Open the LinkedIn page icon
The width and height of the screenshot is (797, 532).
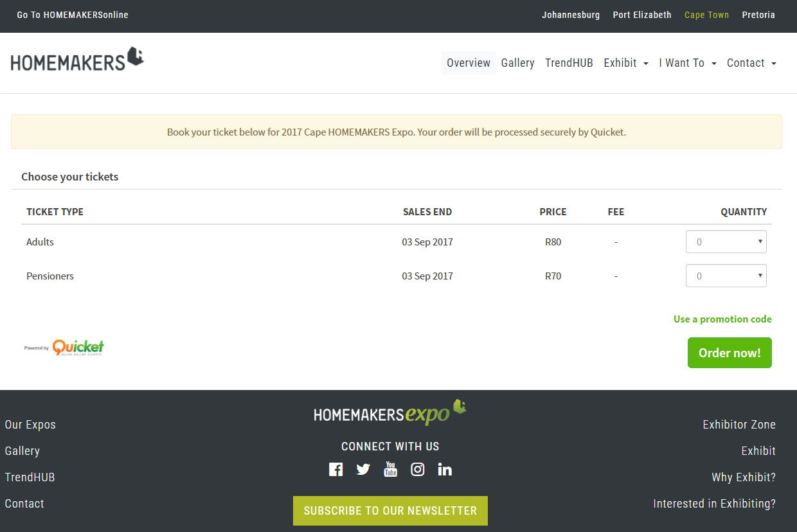445,470
